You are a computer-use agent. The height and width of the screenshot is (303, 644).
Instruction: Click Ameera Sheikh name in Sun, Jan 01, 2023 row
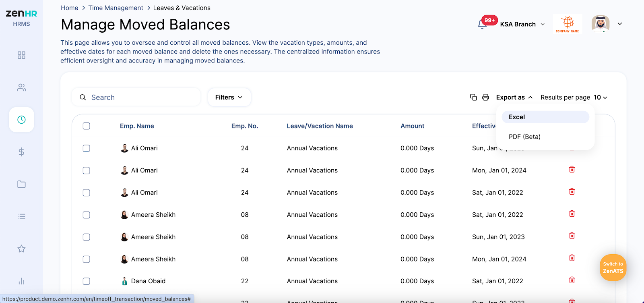click(153, 237)
